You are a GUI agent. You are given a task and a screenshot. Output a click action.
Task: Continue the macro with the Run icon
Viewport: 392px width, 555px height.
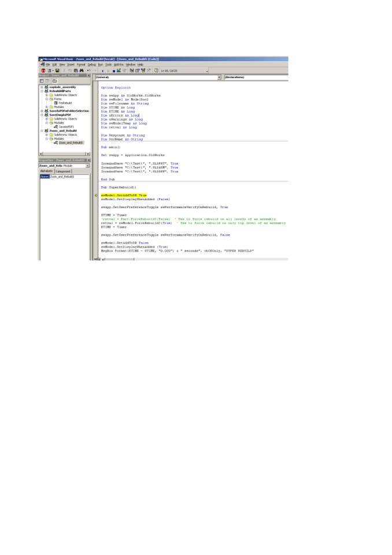point(103,71)
